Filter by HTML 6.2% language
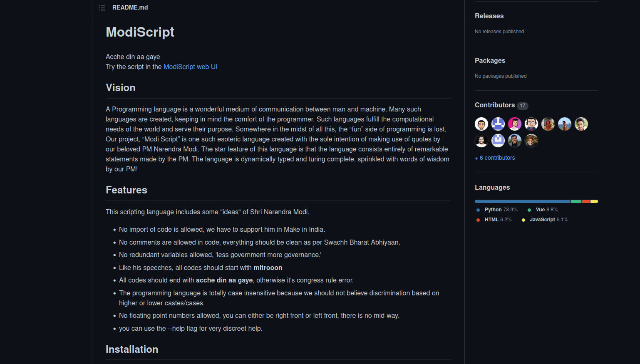Viewport: 640px width, 364px height. pos(494,220)
